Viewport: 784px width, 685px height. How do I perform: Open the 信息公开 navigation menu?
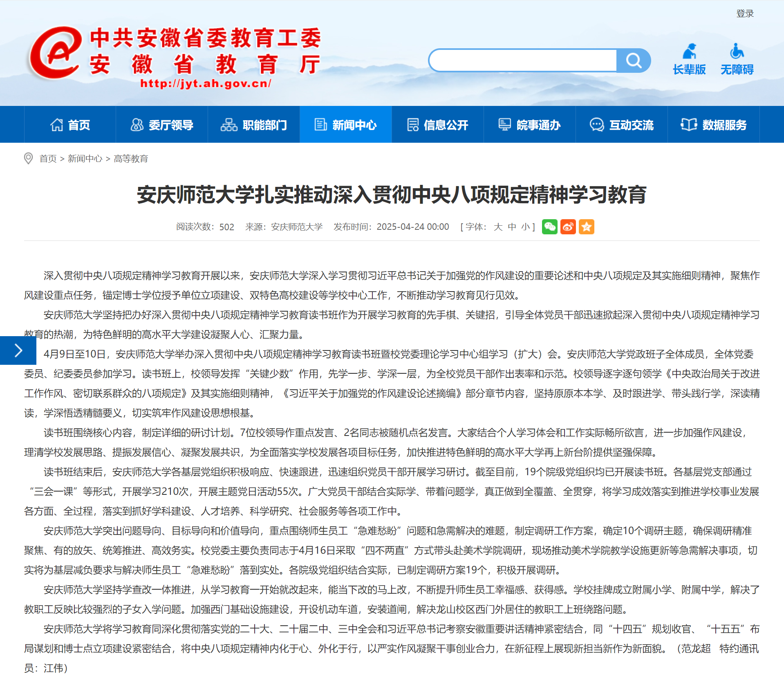click(437, 125)
